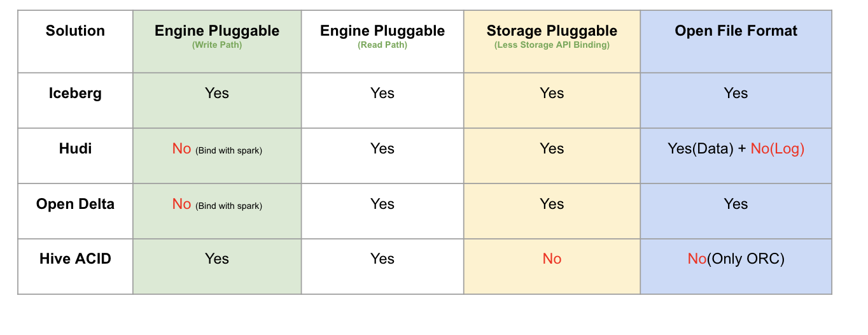Select the Yes(Data) + No(Log) cell
Image resolution: width=868 pixels, height=335 pixels.
[736, 149]
